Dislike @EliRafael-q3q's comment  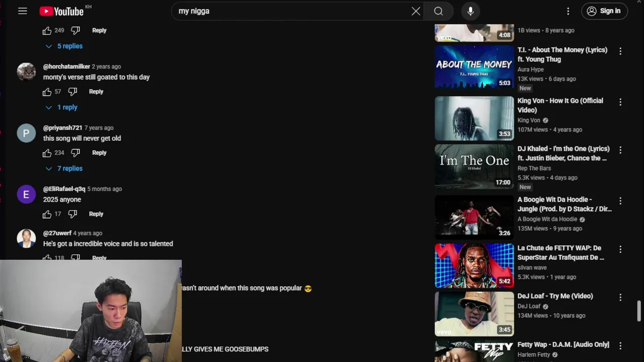72,214
